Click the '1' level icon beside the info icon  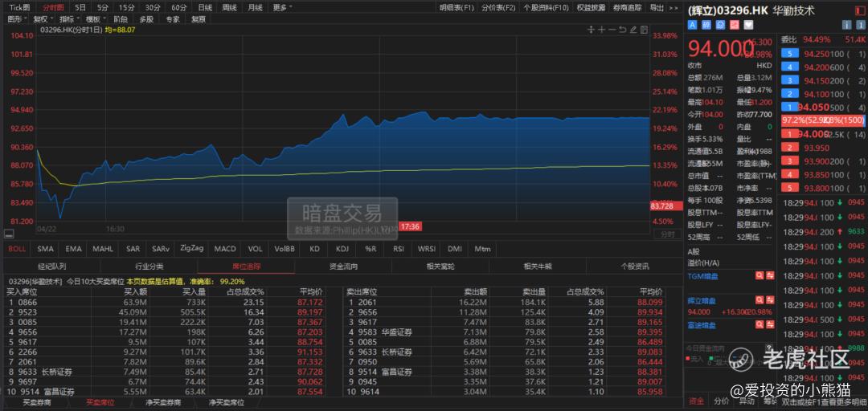click(861, 25)
